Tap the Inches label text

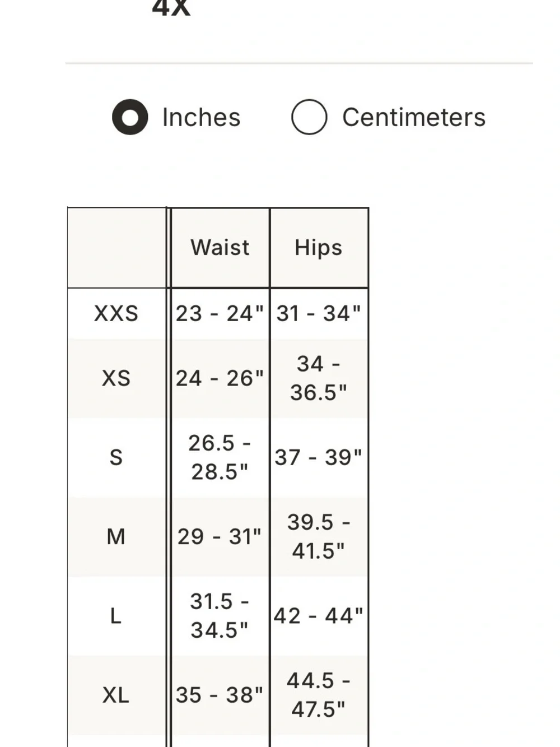click(202, 118)
